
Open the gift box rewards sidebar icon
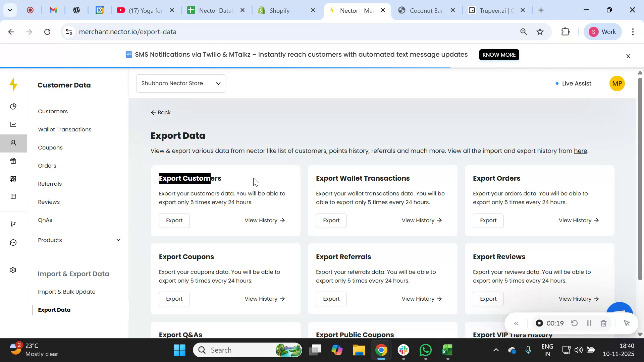13,161
